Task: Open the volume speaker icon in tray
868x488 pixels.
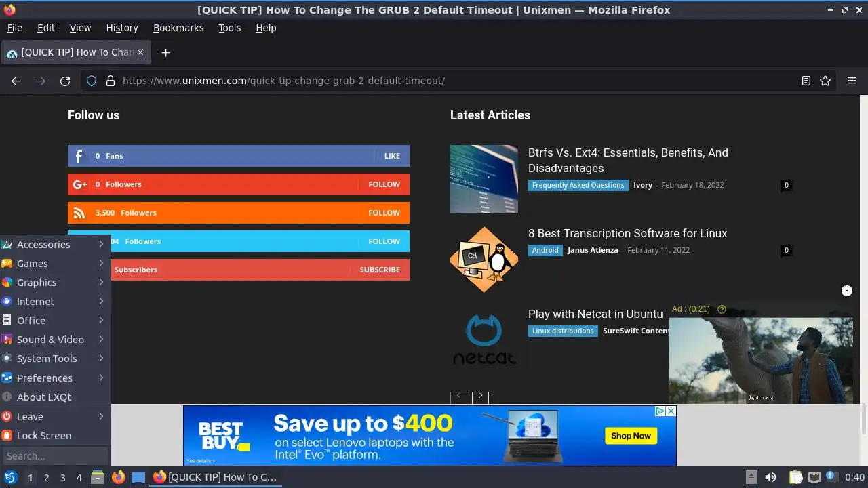Action: (x=770, y=477)
